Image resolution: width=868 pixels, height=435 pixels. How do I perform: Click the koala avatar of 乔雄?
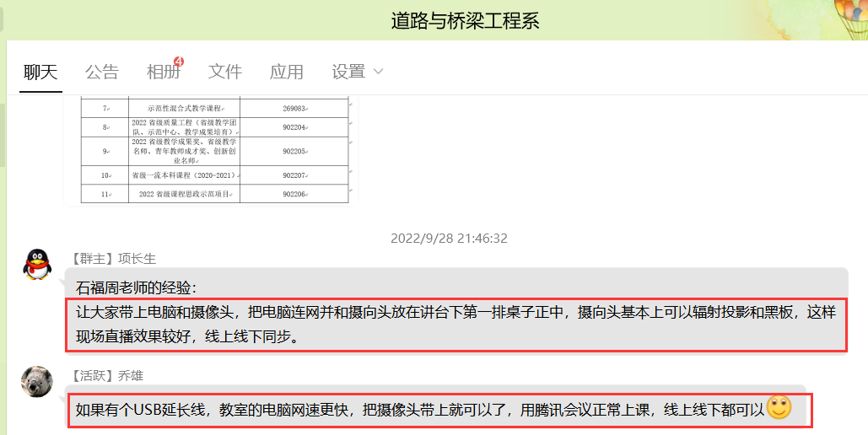37,382
